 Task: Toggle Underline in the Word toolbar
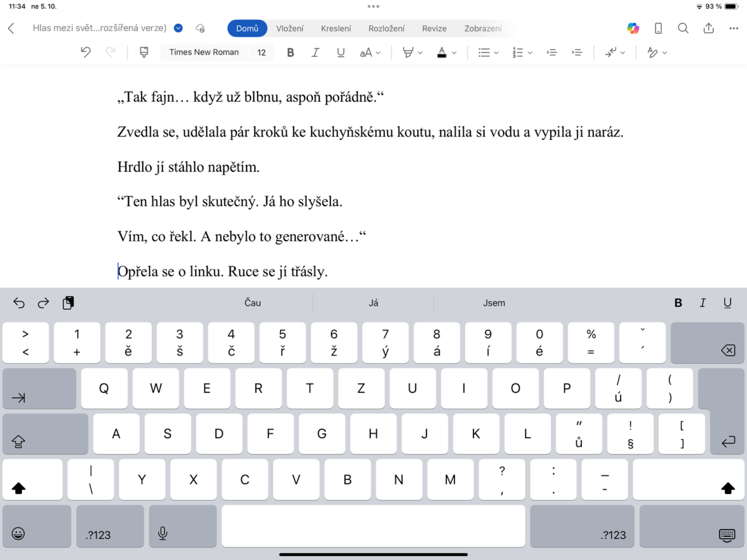tap(341, 53)
